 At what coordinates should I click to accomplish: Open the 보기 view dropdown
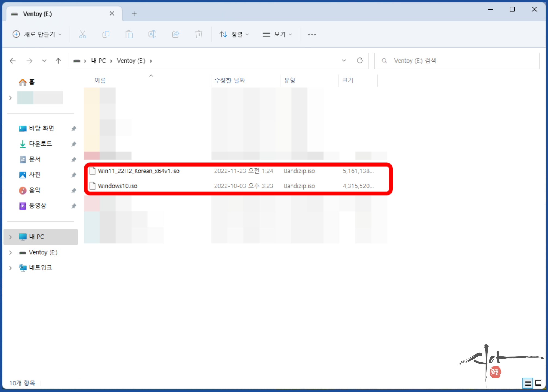click(277, 34)
